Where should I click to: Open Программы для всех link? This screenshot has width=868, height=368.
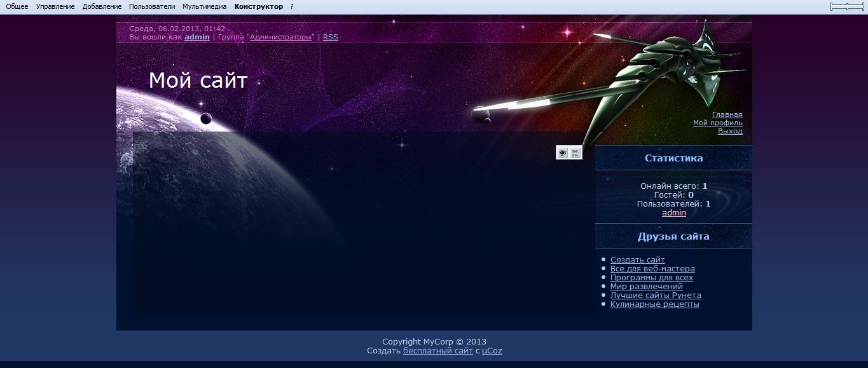652,277
